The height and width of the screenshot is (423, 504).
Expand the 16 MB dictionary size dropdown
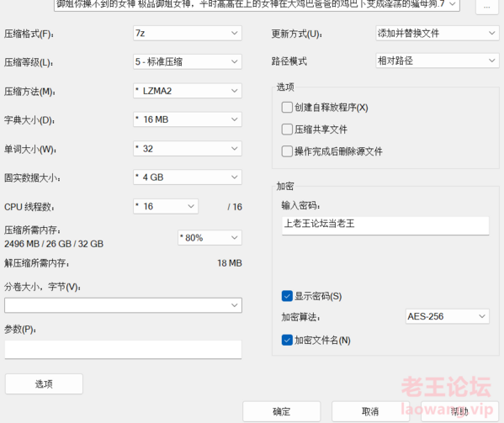coord(188,119)
